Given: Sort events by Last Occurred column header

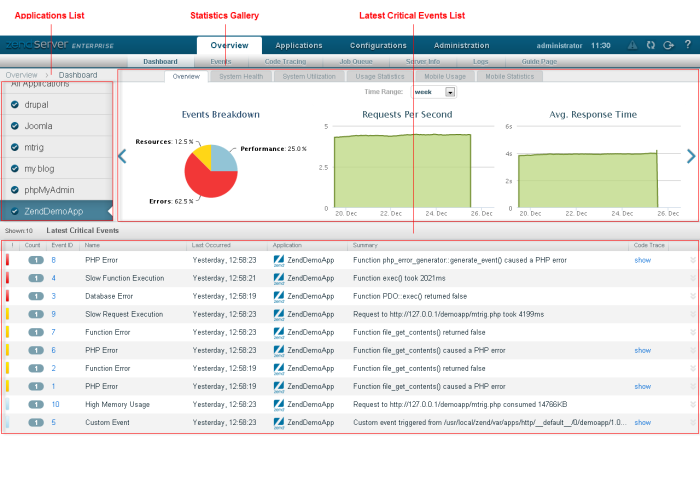Looking at the screenshot, I should 211,244.
